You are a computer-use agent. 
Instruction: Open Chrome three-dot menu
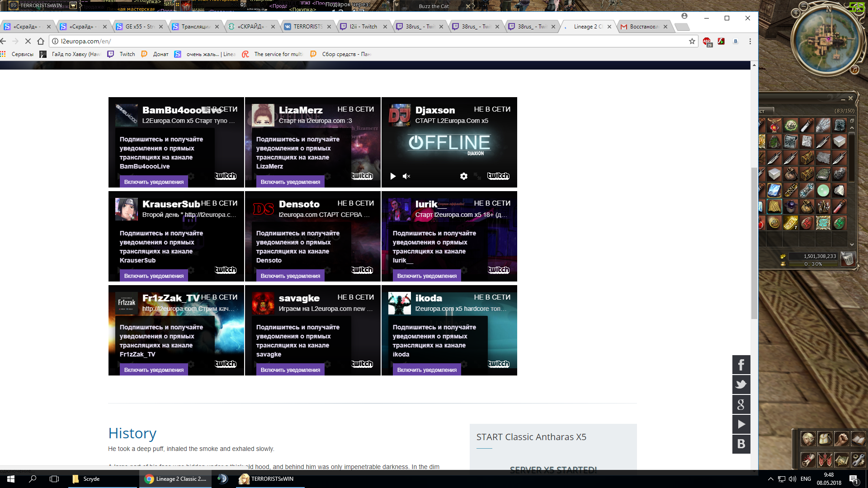[x=750, y=41]
